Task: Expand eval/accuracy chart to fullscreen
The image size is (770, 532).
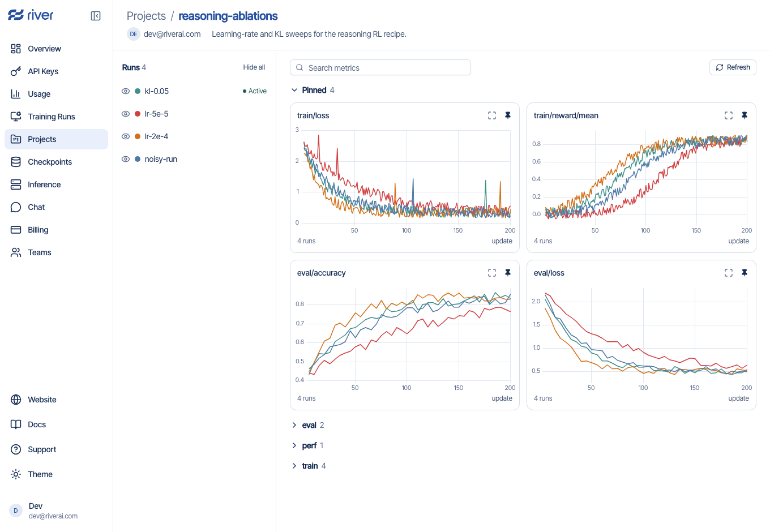Action: pos(492,273)
